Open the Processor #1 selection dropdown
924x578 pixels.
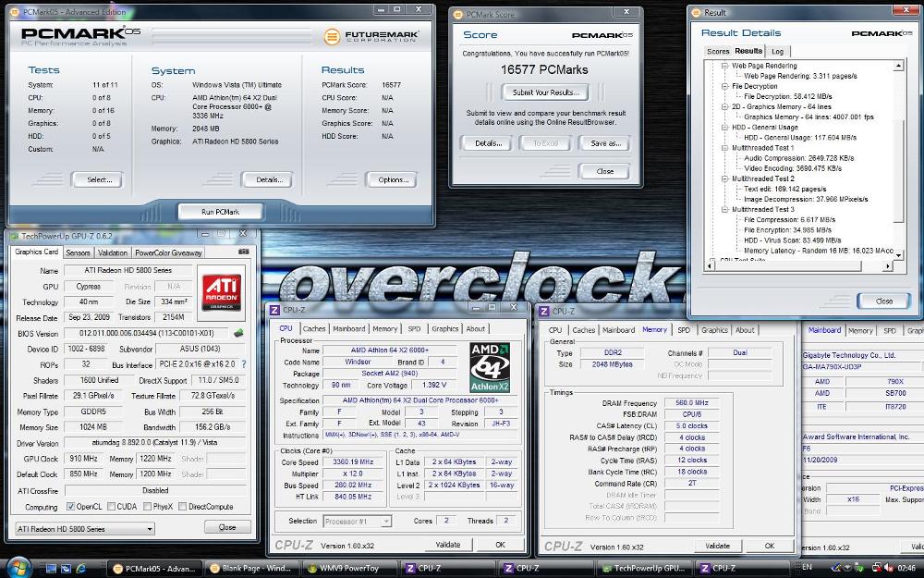point(357,522)
